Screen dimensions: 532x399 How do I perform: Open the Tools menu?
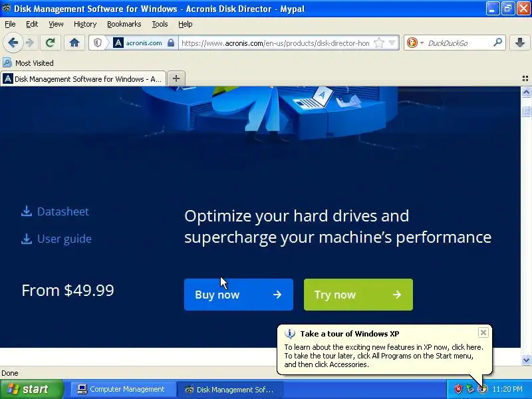[x=160, y=24]
